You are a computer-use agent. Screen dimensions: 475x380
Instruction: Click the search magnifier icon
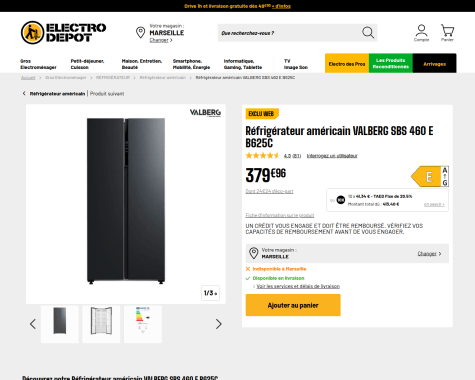tap(368, 33)
